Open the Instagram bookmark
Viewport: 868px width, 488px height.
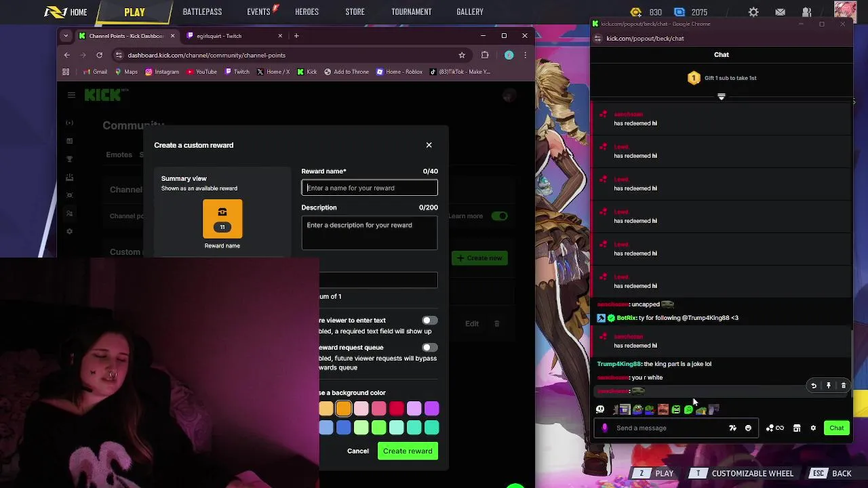tap(162, 72)
